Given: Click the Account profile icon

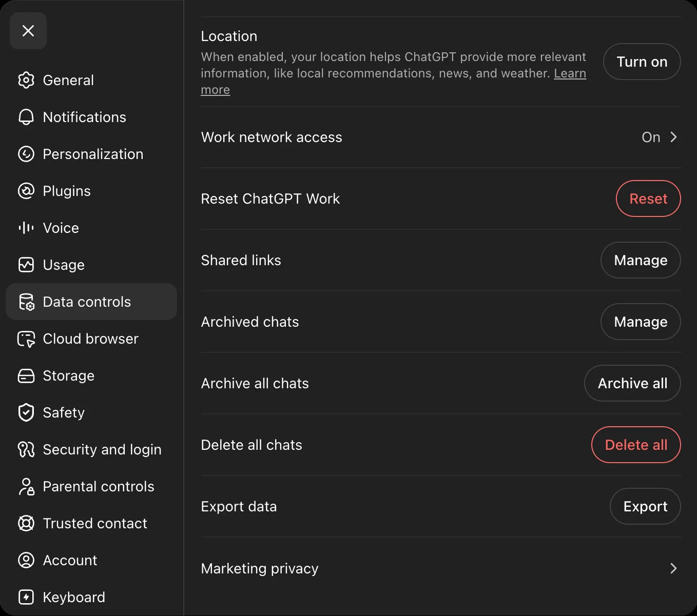Looking at the screenshot, I should tap(26, 560).
